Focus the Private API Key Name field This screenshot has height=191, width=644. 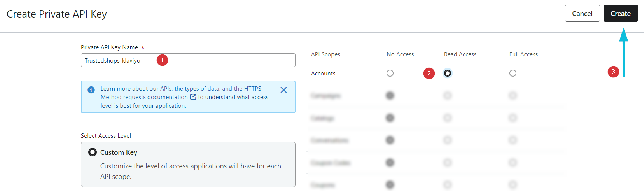click(x=117, y=60)
